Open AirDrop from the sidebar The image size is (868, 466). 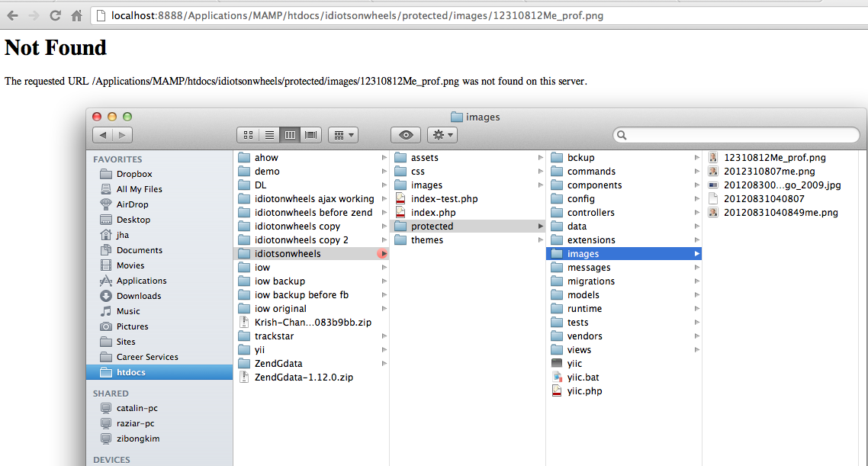tap(133, 204)
